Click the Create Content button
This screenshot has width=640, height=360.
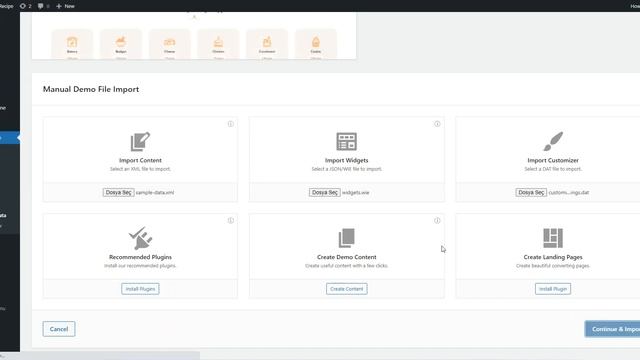pyautogui.click(x=347, y=289)
